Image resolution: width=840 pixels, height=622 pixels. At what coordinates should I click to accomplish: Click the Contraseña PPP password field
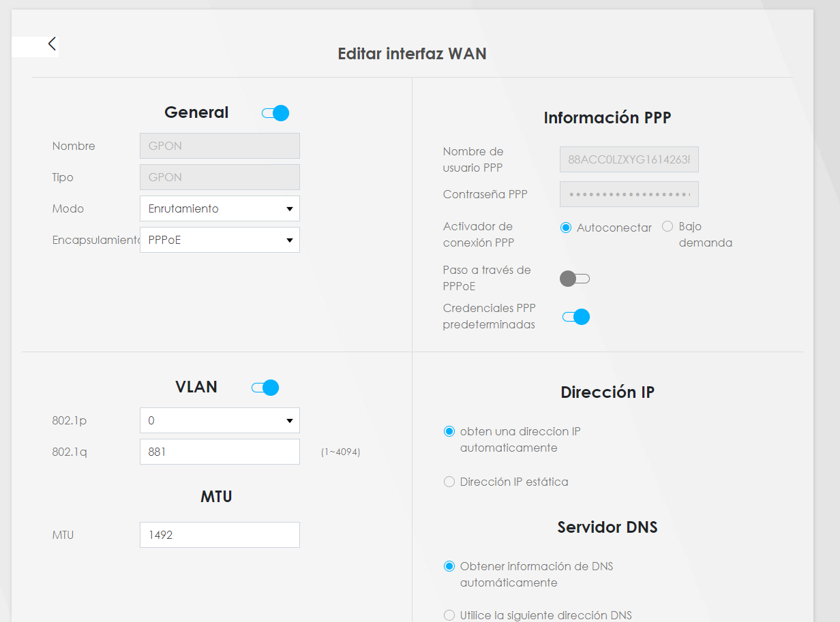(629, 194)
